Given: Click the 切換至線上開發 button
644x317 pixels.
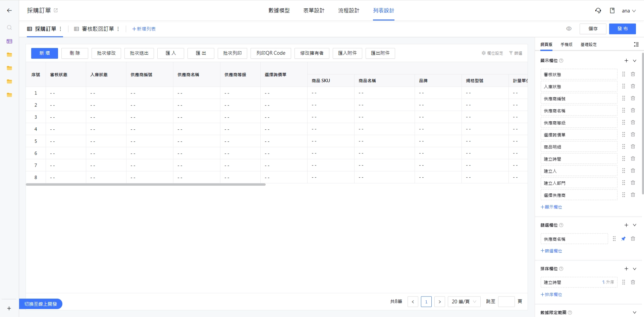Looking at the screenshot, I should (x=41, y=304).
